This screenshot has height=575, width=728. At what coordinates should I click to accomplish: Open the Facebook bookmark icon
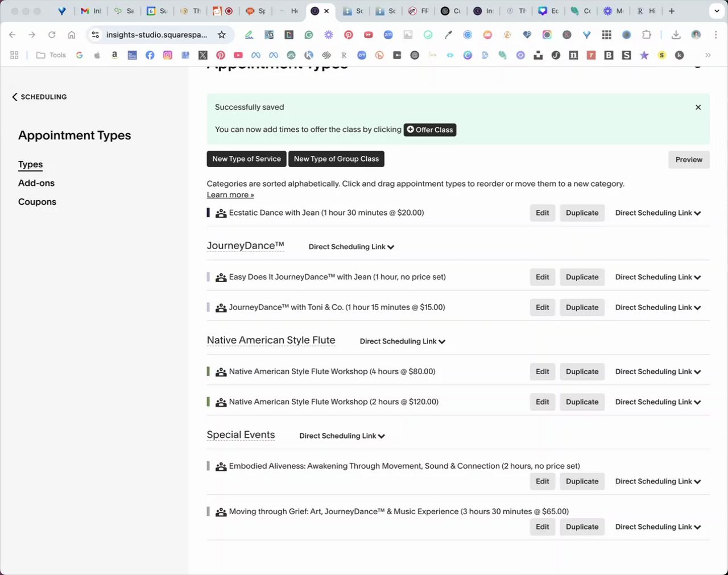point(150,55)
